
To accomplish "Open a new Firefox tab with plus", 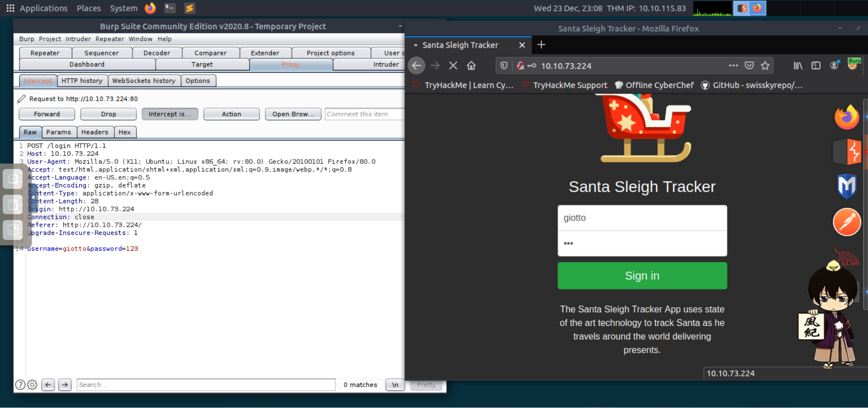I will click(x=541, y=45).
